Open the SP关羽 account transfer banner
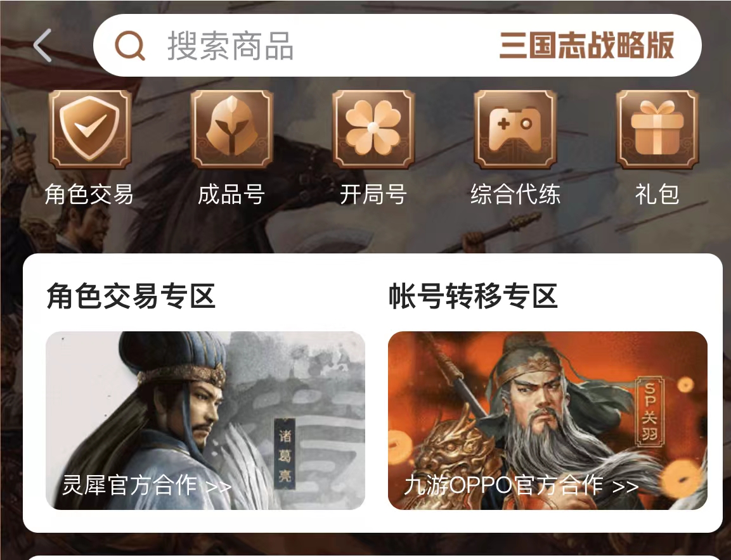Screen dimensions: 731x560 (548, 420)
